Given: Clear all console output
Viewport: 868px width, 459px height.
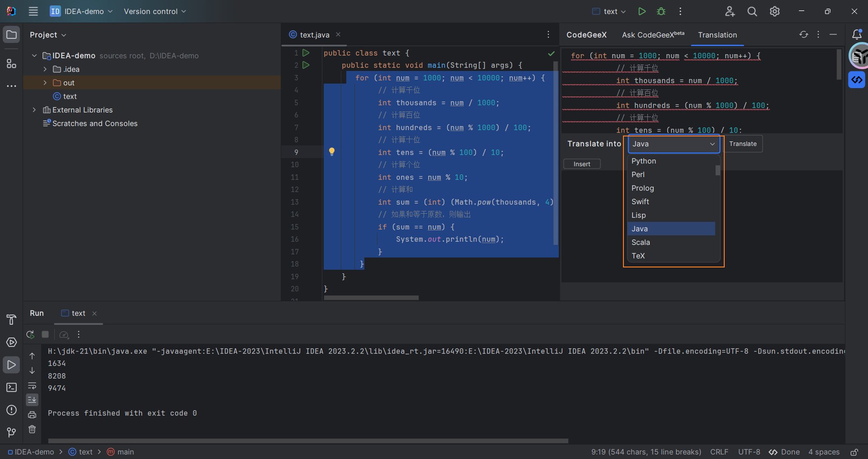Looking at the screenshot, I should tap(32, 429).
